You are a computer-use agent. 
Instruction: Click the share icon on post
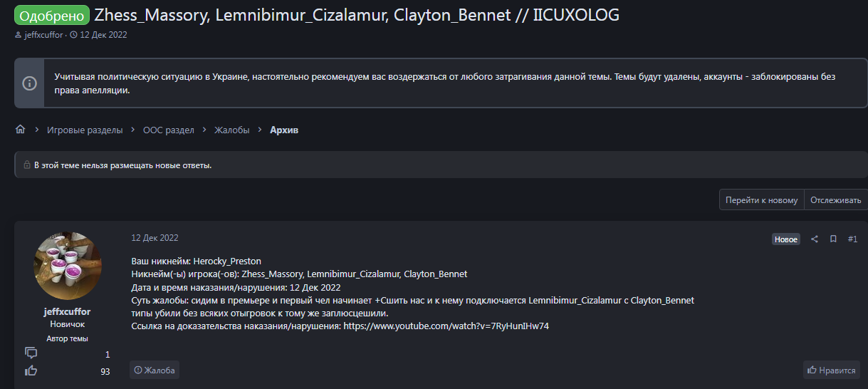click(x=815, y=239)
